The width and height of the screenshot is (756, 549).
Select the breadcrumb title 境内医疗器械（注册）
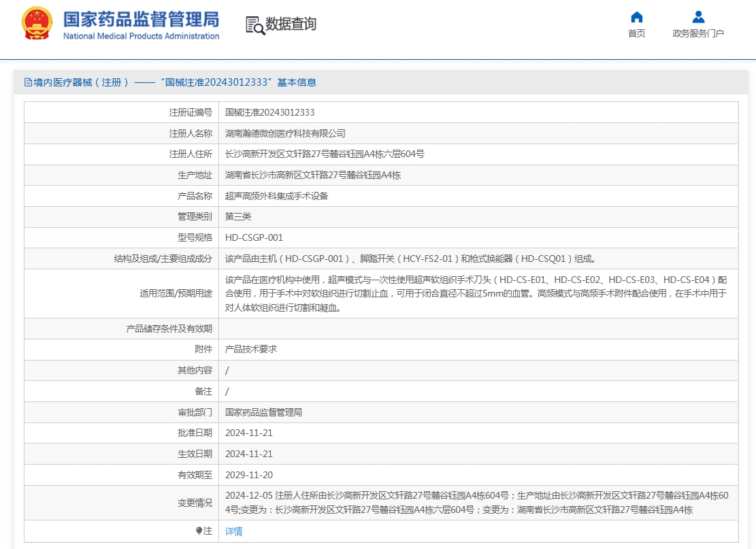[x=81, y=82]
